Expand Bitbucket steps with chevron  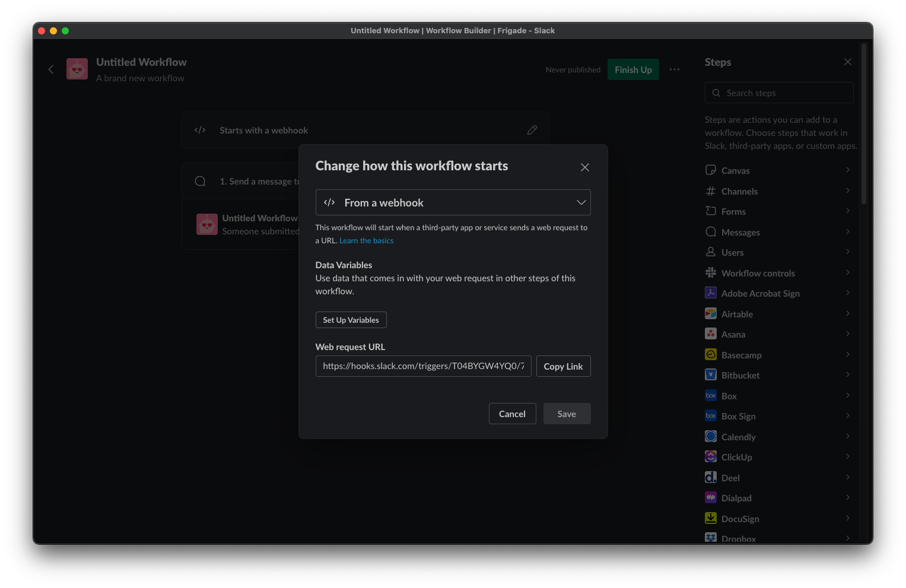click(848, 374)
